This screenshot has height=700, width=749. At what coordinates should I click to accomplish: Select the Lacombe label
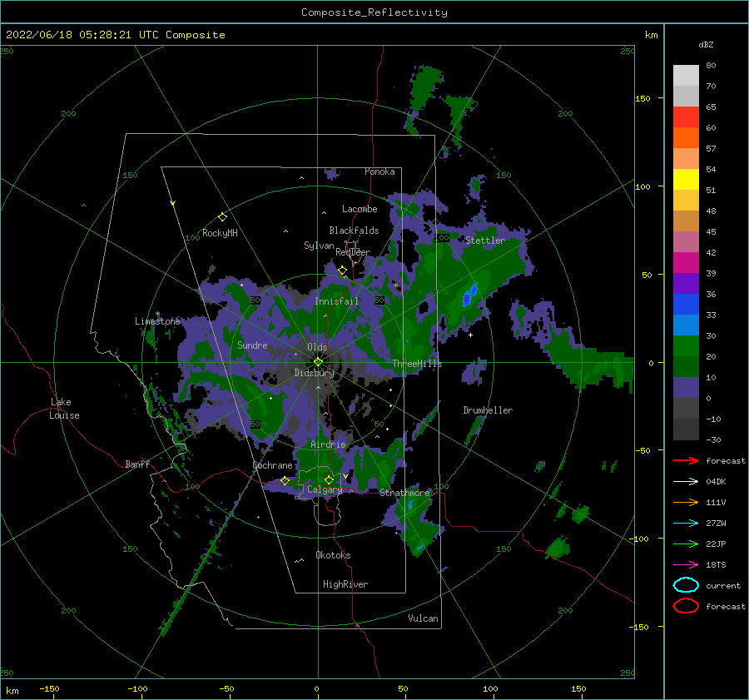click(x=360, y=209)
